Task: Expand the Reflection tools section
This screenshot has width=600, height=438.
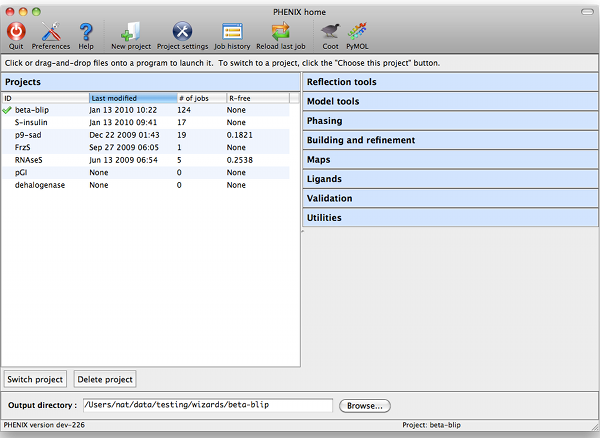Action: pos(450,82)
